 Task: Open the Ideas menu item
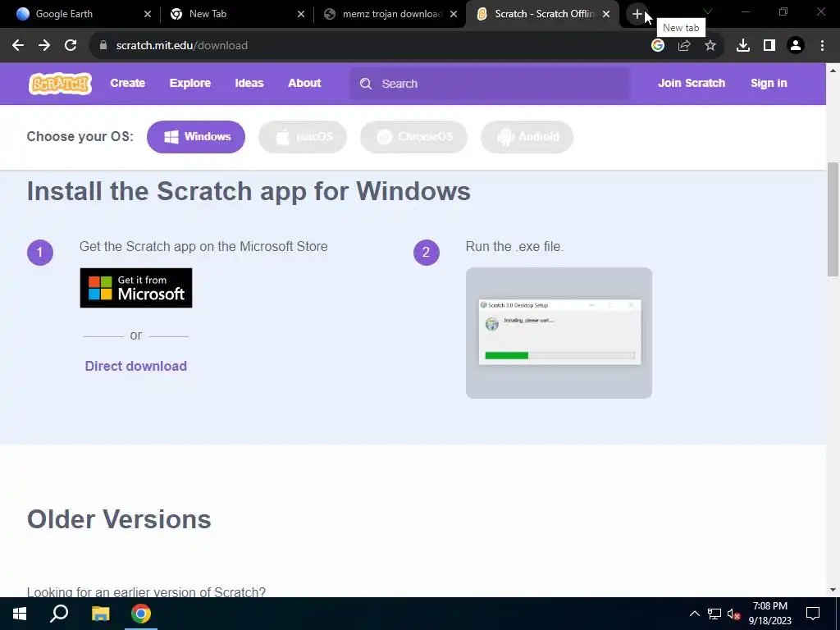[x=249, y=83]
